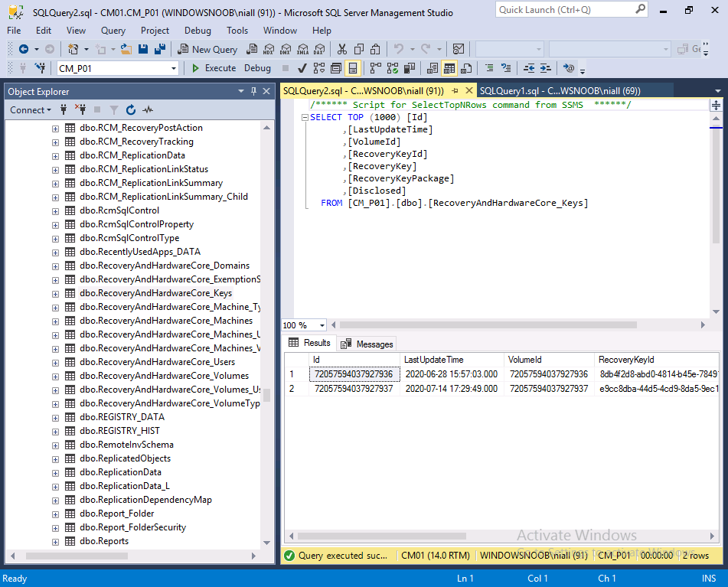Viewport: 728px width, 587px height.
Task: Create a new XMLA query
Action: click(x=302, y=49)
